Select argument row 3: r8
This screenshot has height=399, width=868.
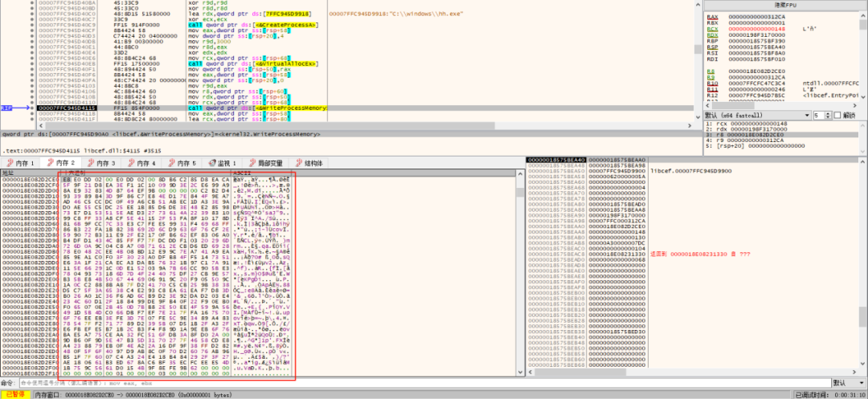pos(781,134)
